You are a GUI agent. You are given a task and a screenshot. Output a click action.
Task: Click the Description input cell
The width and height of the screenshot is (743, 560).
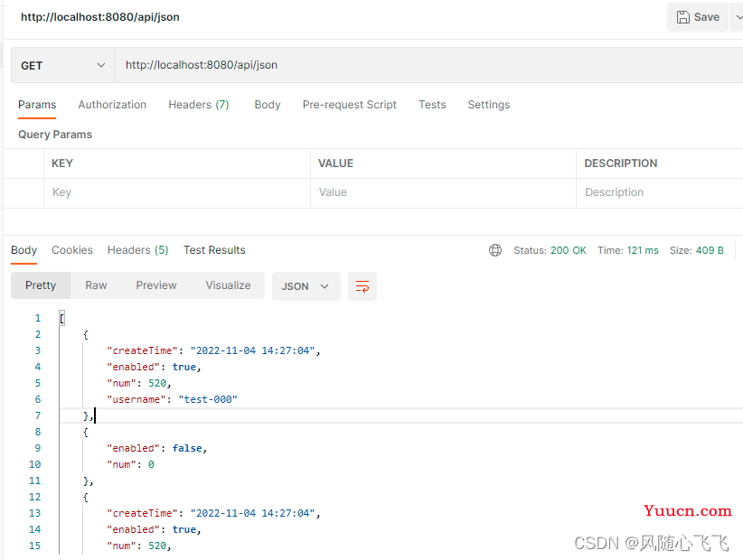[x=660, y=192]
